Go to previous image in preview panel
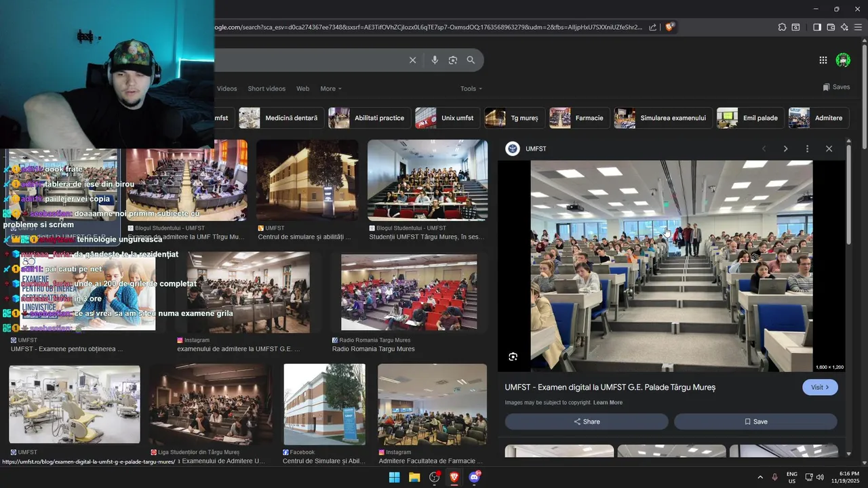 764,148
